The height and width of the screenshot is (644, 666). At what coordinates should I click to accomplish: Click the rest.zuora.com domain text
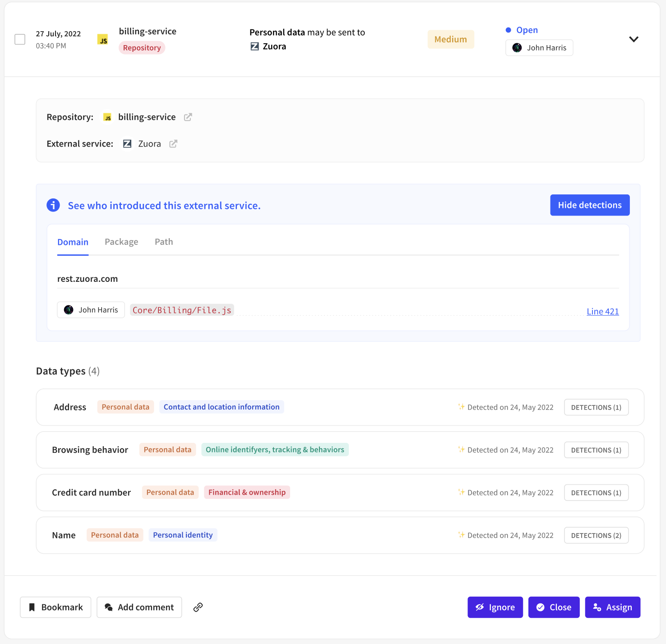point(88,279)
